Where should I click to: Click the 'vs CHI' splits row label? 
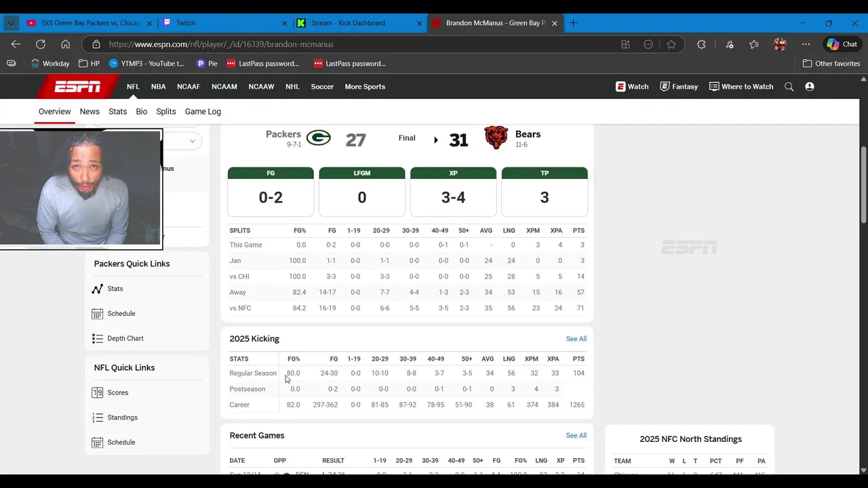[239, 277]
